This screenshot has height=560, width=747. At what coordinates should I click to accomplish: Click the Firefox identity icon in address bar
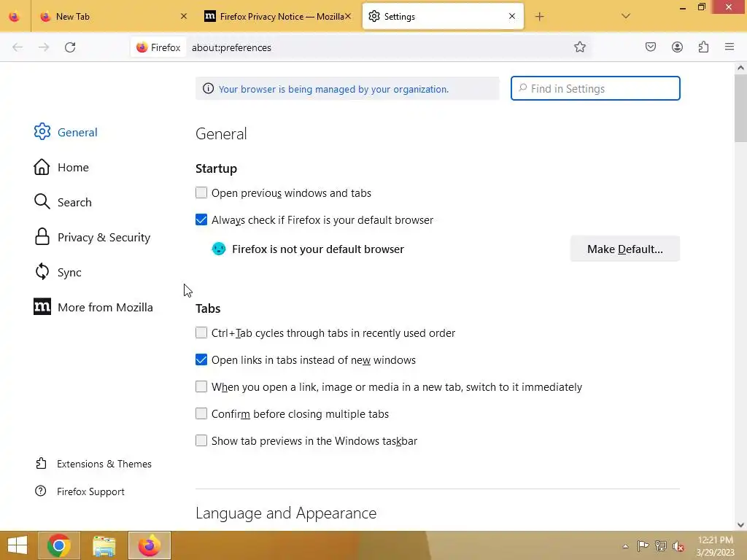(x=158, y=47)
